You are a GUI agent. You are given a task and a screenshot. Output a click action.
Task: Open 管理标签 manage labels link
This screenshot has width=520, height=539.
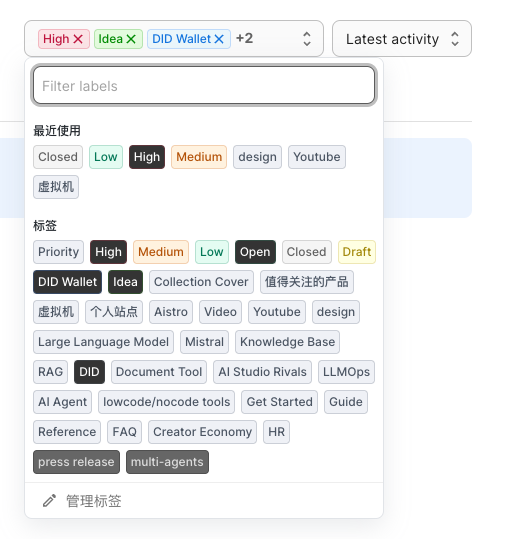point(93,501)
